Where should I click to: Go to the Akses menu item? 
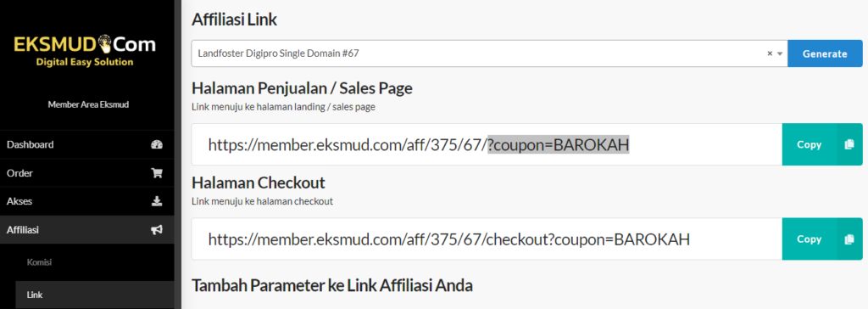(x=87, y=201)
